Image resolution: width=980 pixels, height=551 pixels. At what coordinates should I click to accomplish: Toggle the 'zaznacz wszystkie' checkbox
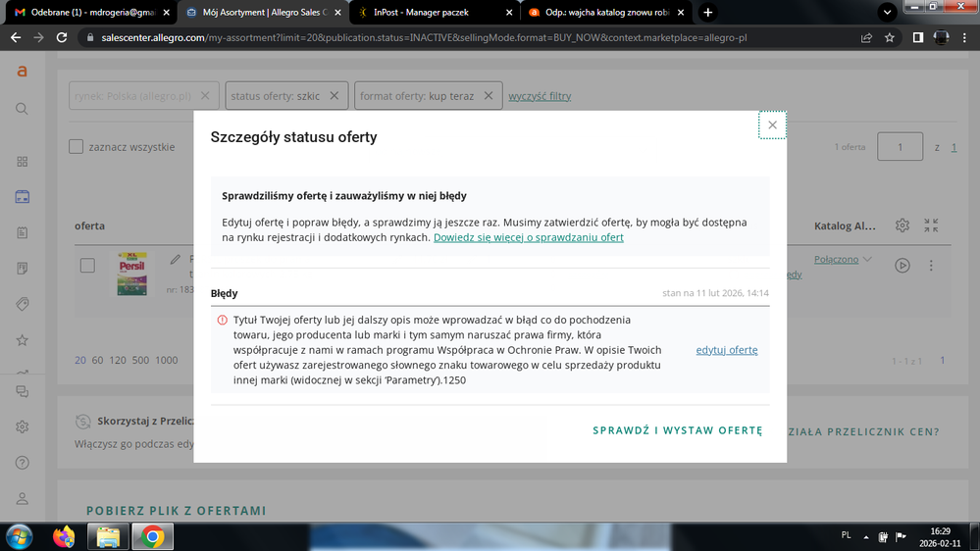click(77, 147)
